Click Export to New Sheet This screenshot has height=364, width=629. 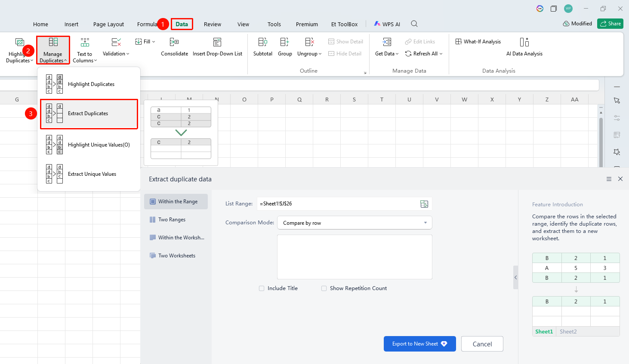(x=419, y=344)
